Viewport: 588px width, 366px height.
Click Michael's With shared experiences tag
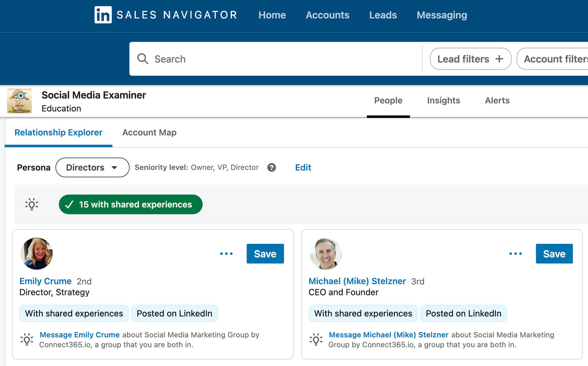tap(363, 314)
